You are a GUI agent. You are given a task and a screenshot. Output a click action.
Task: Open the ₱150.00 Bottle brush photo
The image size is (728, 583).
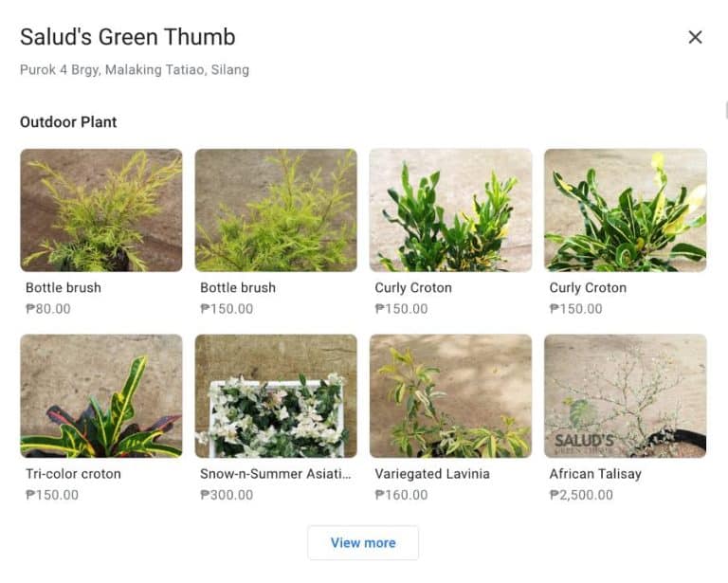click(276, 210)
